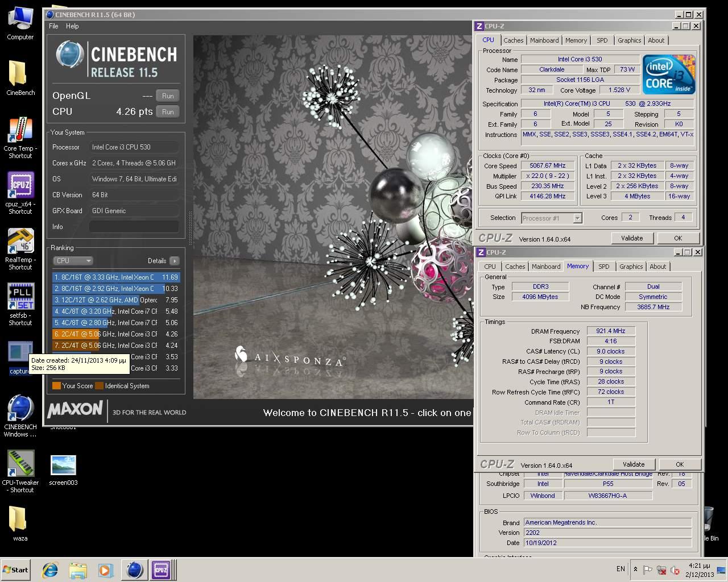
Task: Click Validate in Memory CPU-Z window
Action: coord(634,464)
